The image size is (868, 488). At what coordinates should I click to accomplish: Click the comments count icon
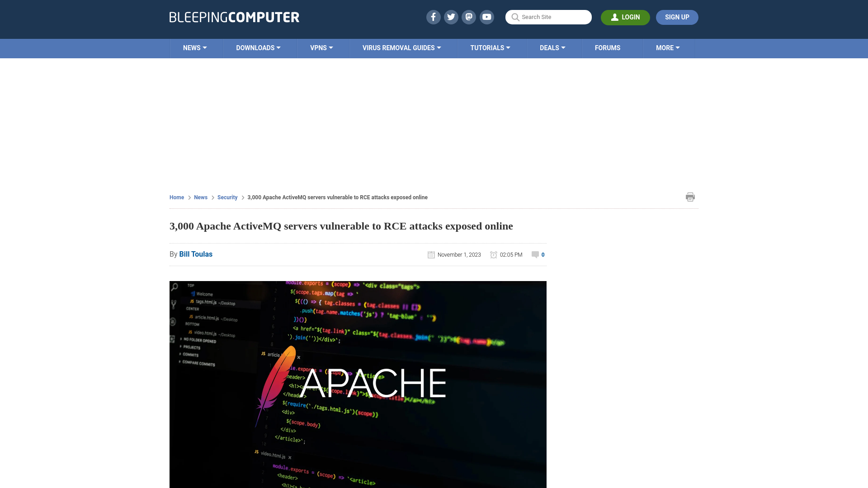click(x=535, y=254)
